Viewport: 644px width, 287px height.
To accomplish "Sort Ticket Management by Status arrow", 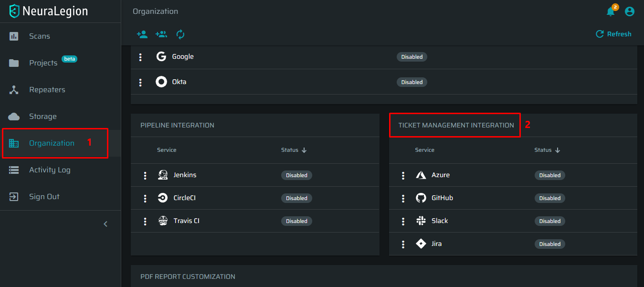I will click(x=557, y=150).
